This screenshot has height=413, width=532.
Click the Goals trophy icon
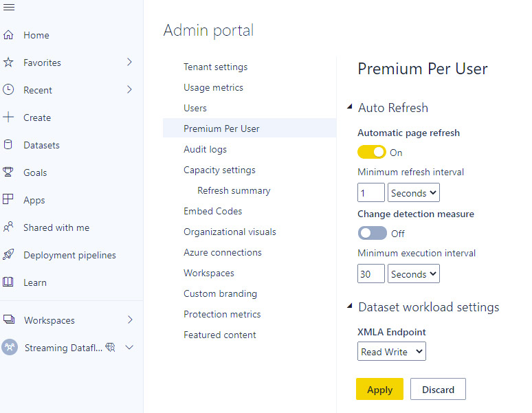[8, 172]
